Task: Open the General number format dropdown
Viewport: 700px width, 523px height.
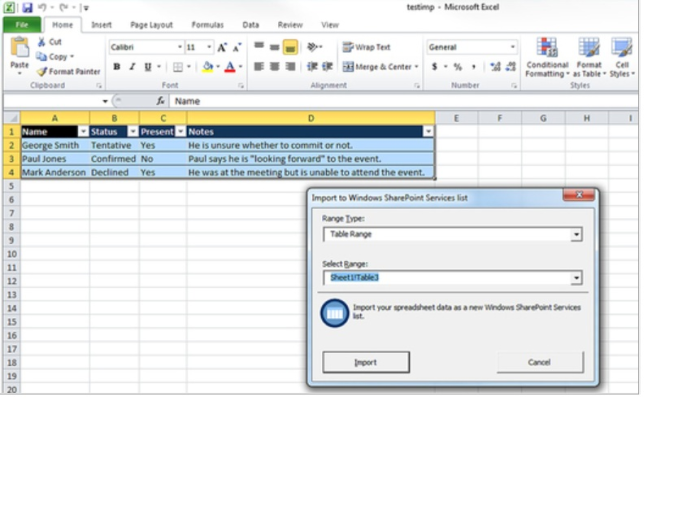Action: tap(512, 47)
